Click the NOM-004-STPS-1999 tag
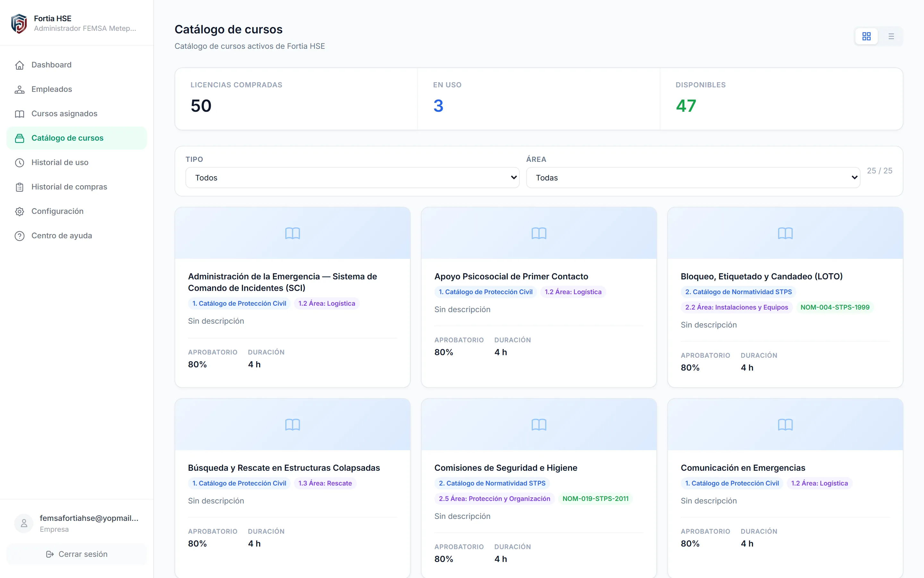924x578 pixels. tap(835, 307)
